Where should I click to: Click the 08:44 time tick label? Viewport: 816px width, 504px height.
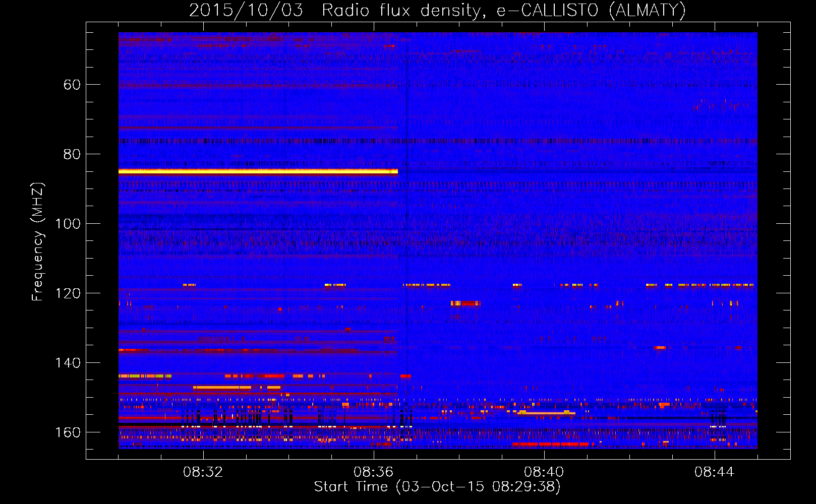point(715,472)
